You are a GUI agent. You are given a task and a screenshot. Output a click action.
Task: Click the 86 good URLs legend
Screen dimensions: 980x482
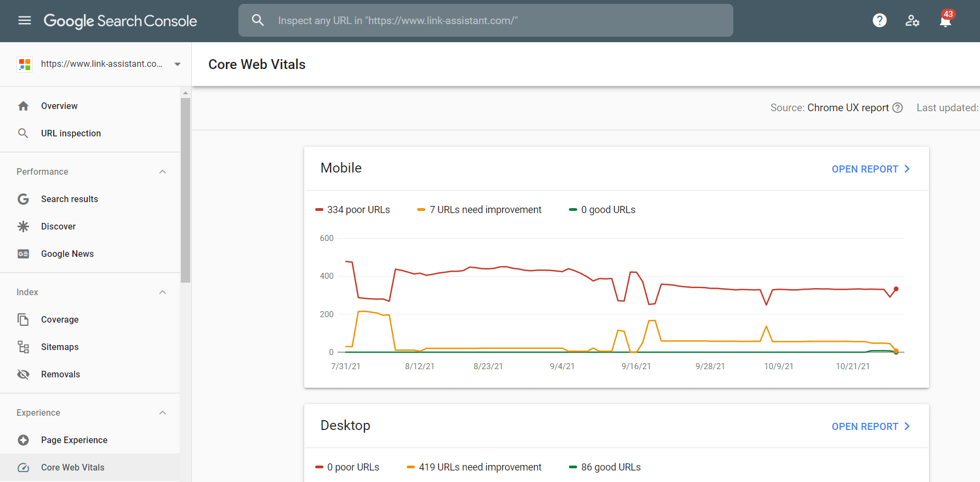tap(605, 467)
